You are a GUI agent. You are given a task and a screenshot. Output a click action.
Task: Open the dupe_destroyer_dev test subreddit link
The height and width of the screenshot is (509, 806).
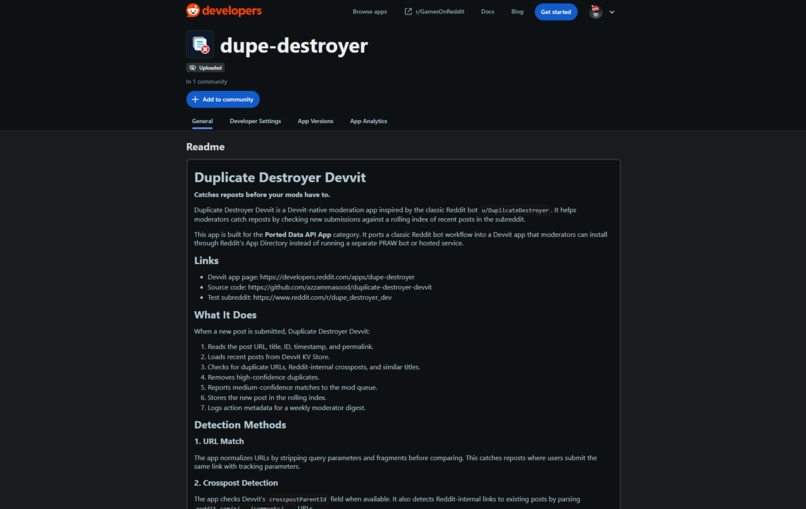[x=322, y=297]
